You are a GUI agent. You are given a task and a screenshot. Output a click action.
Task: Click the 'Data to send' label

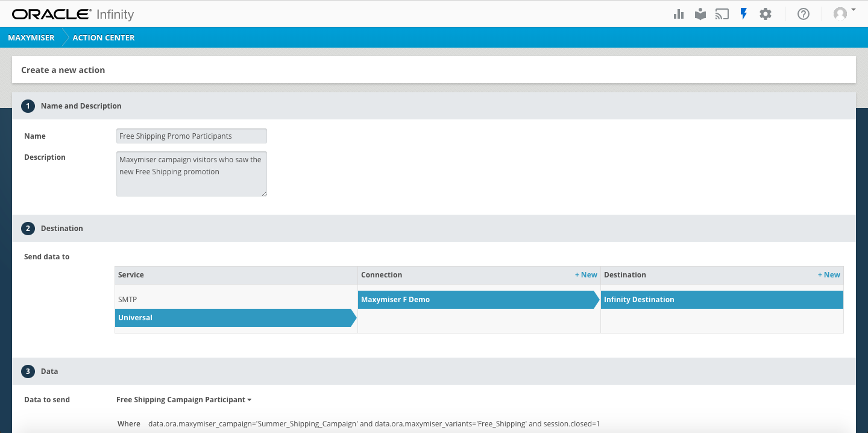pos(47,400)
